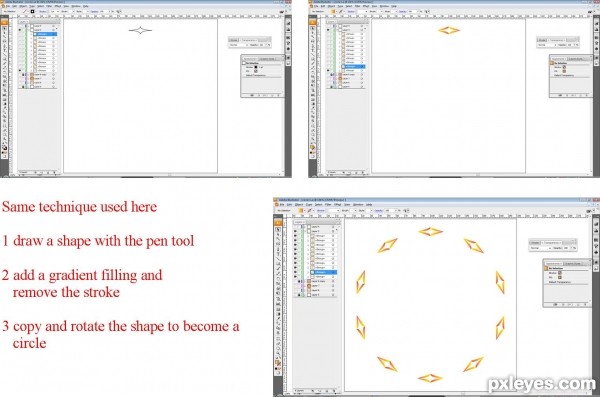Open Color panel icon in circle-of-shapes window dock
This screenshot has height=397, width=600.
click(596, 224)
